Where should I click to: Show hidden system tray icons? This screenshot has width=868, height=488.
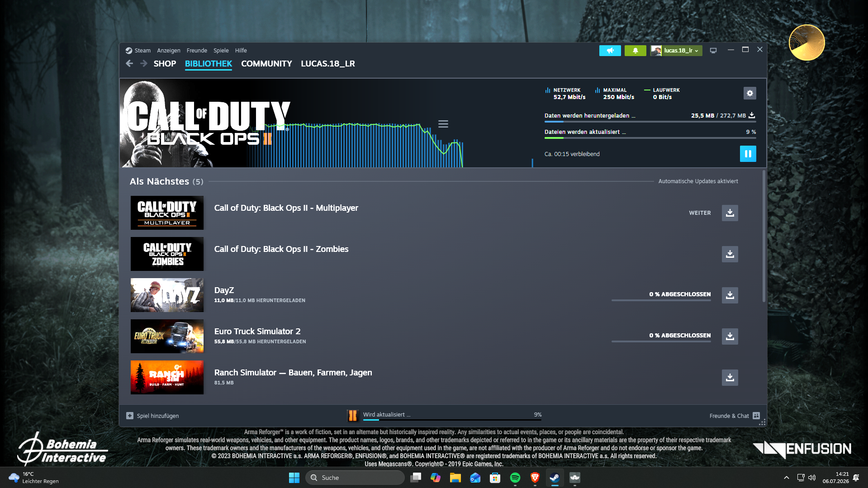click(786, 478)
